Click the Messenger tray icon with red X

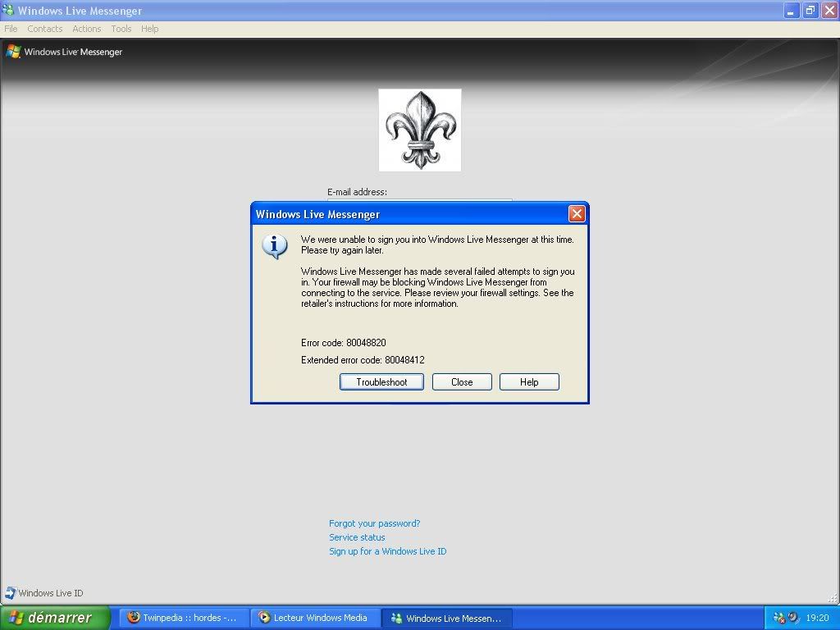(779, 618)
